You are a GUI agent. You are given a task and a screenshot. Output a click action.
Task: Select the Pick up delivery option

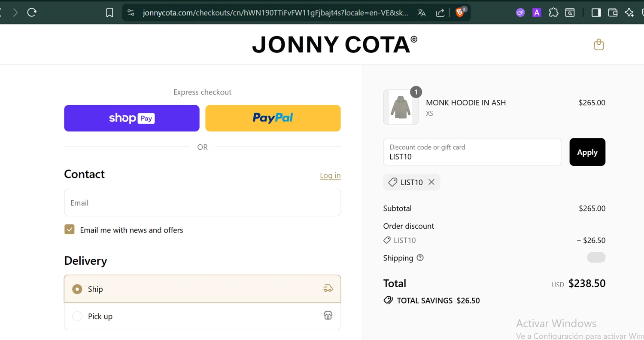(202, 316)
